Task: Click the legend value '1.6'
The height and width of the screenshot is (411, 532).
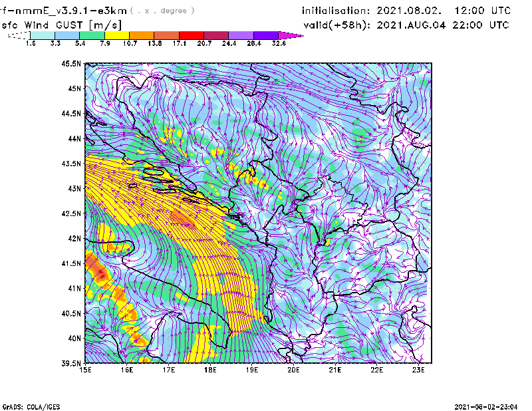Action: point(31,43)
